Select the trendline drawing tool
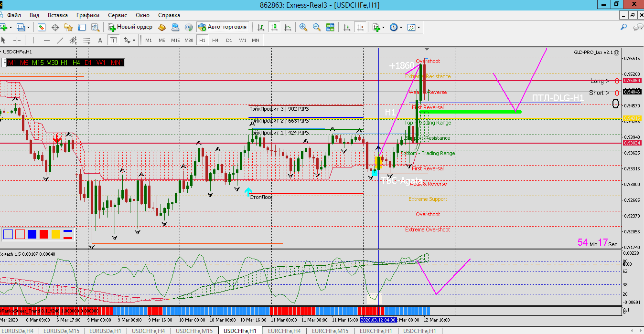The width and height of the screenshot is (644, 334). tap(60, 40)
